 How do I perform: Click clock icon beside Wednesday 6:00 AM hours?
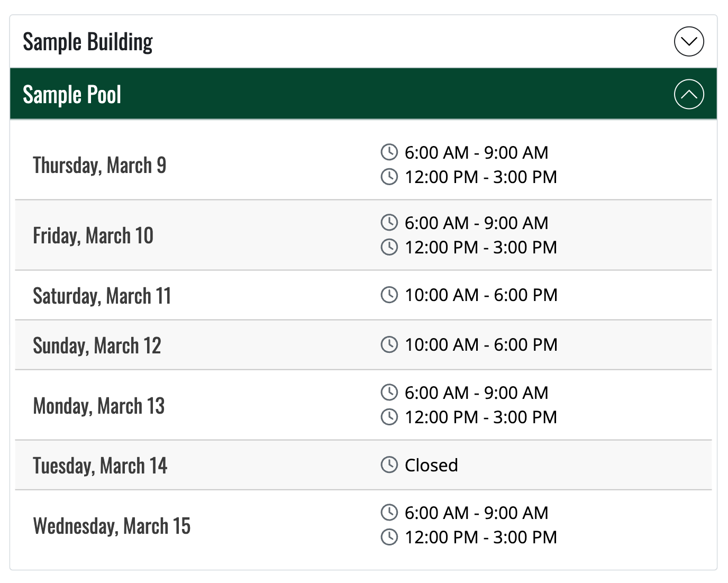pyautogui.click(x=389, y=513)
